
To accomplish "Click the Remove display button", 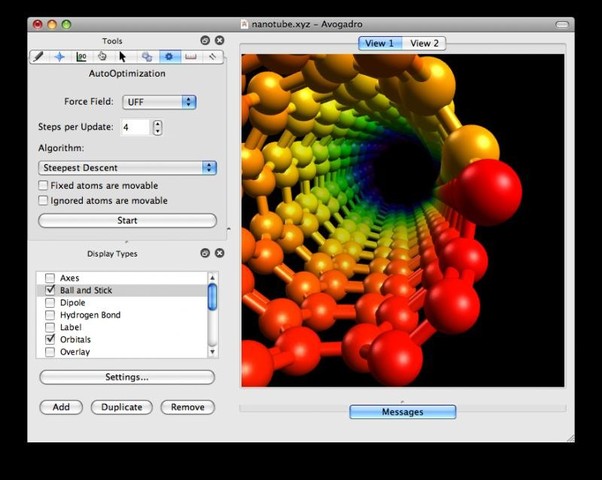I will point(188,407).
